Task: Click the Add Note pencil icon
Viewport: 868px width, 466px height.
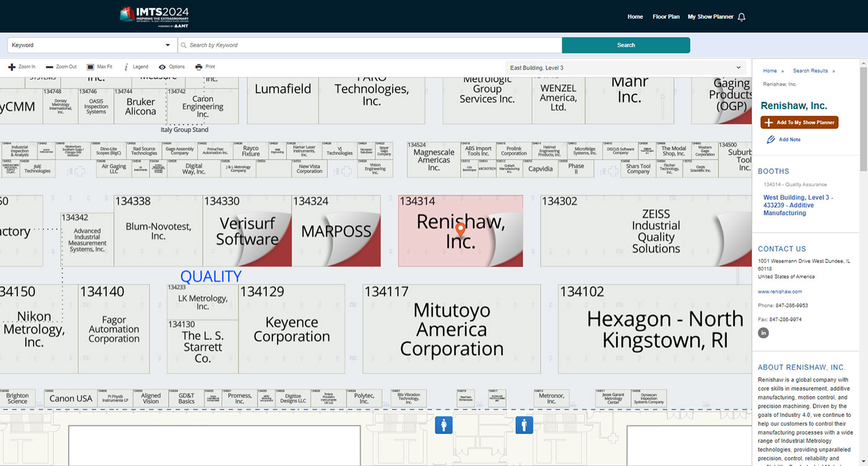Action: click(x=771, y=140)
